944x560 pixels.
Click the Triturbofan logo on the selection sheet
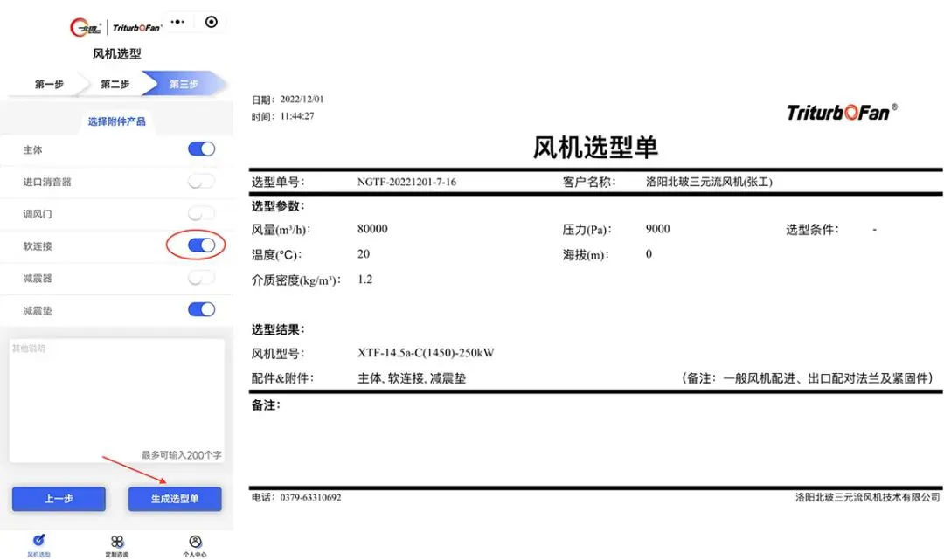point(841,113)
